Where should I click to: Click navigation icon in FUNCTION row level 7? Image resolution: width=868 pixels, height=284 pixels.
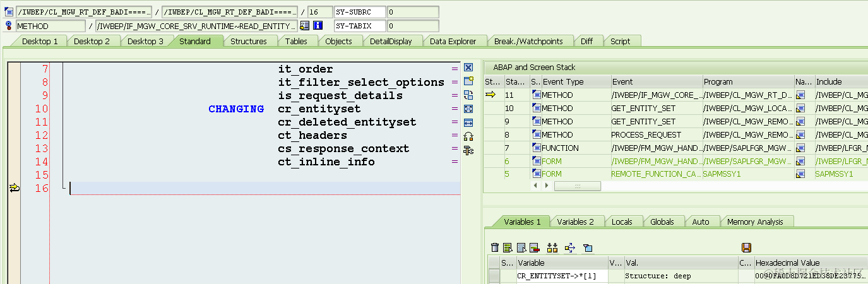click(x=800, y=148)
